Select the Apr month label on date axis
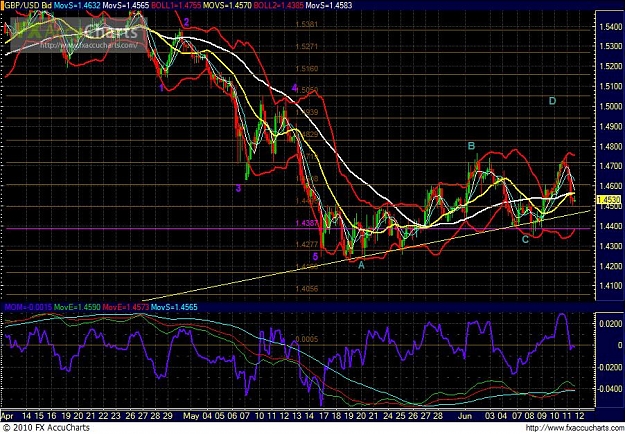The height and width of the screenshot is (434, 625). click(x=8, y=416)
